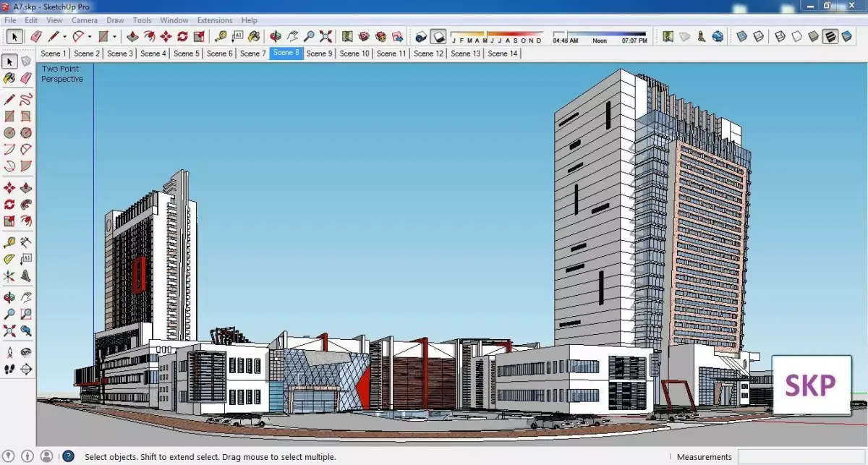868x465 pixels.
Task: Switch to Wireframe face style
Action: [780, 36]
